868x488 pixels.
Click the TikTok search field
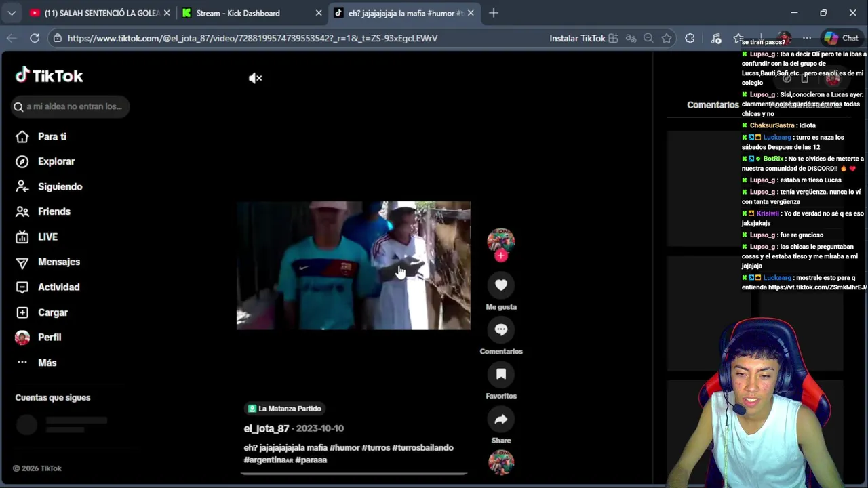coord(71,106)
